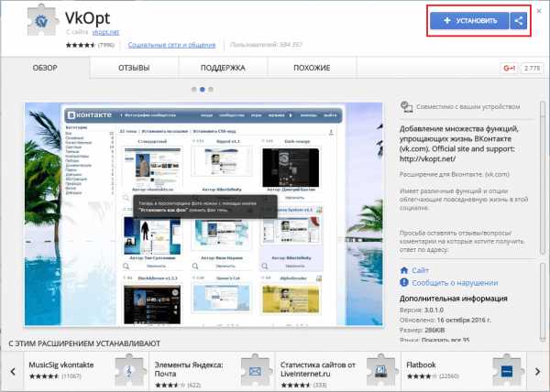Open Элементы Яндекса: Почта extension card
This screenshot has width=550, height=392.
click(213, 371)
